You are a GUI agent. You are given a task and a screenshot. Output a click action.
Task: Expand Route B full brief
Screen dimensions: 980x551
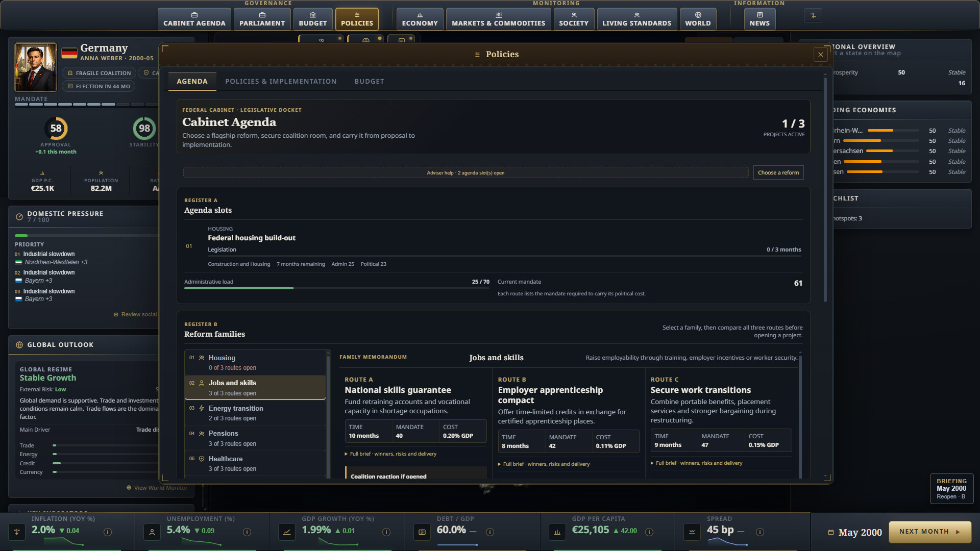coord(544,464)
